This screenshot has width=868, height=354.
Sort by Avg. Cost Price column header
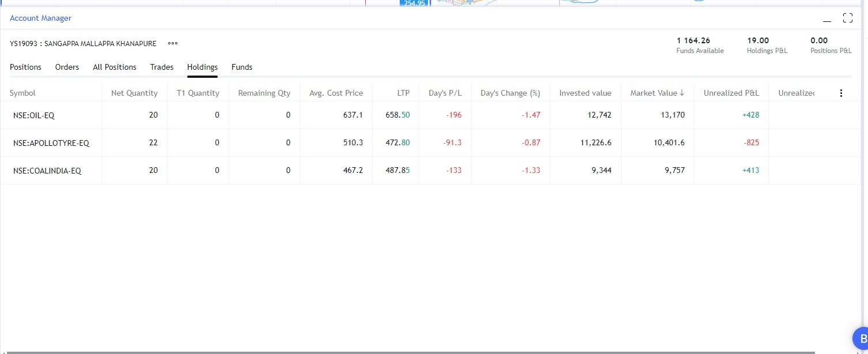point(336,93)
